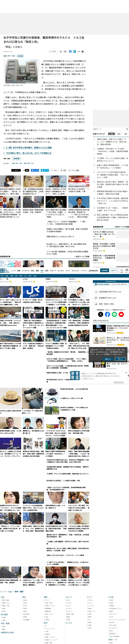Open ranking item 5 ゴルフクラブで小学5年男児
The width and height of the screenshot is (129, 644).
[x=112, y=175]
